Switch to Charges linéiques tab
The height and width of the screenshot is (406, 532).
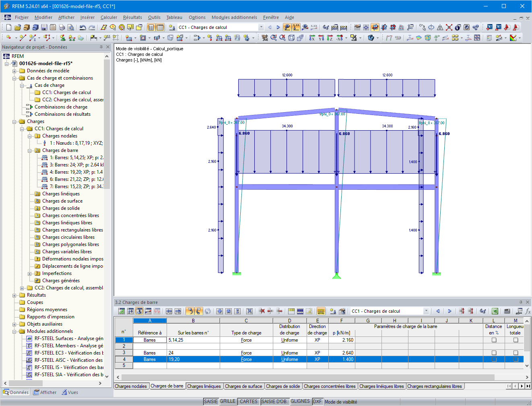pos(204,386)
